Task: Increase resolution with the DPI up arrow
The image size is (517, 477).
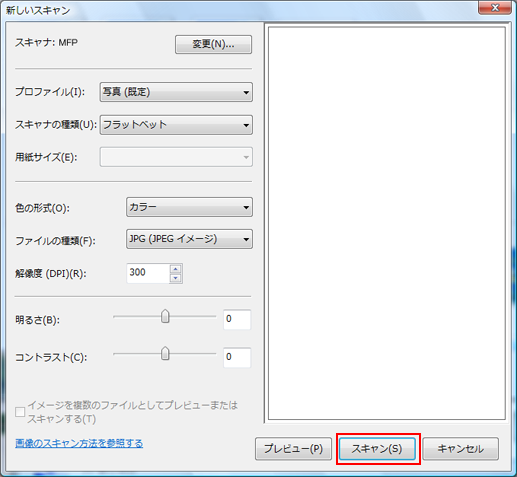Action: 176,269
